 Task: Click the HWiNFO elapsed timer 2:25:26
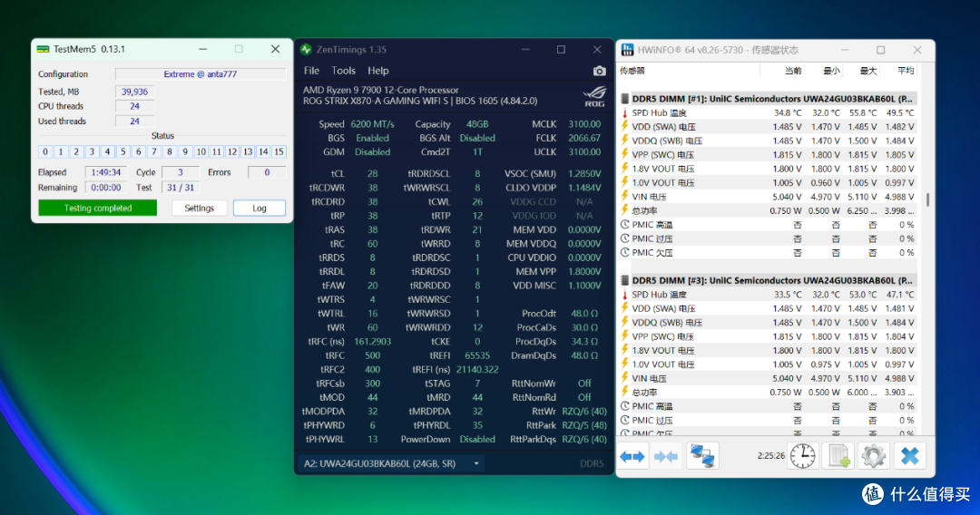click(x=770, y=456)
